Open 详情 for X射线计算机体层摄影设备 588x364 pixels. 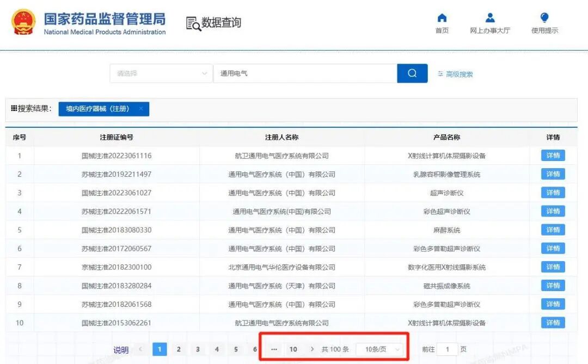[x=552, y=155]
